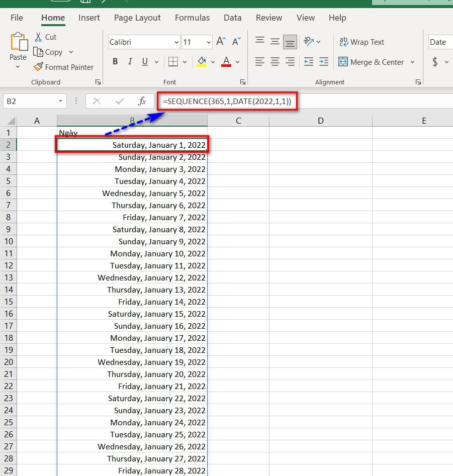
Task: Expand the Merge & Center dropdown arrow
Action: (412, 62)
